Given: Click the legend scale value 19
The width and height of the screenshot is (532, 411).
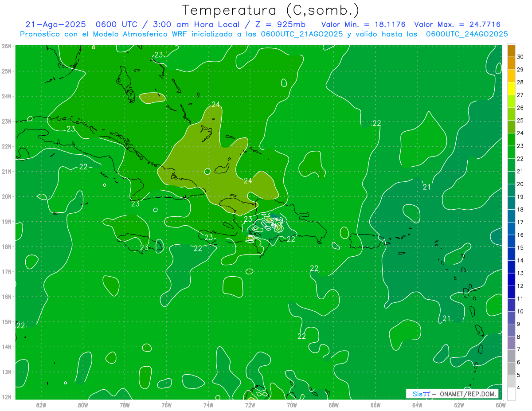Looking at the screenshot, I should [520, 196].
